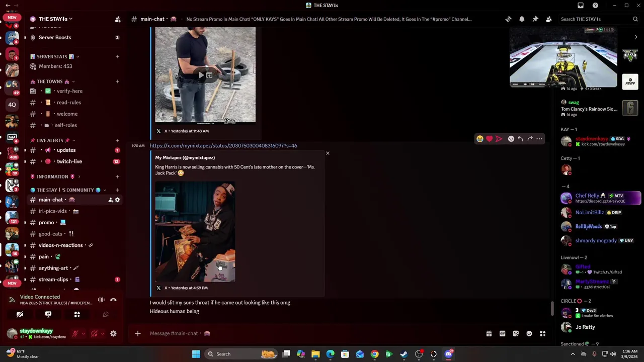The height and width of the screenshot is (362, 644).
Task: Turn on camera in voice panel
Action: click(x=20, y=314)
